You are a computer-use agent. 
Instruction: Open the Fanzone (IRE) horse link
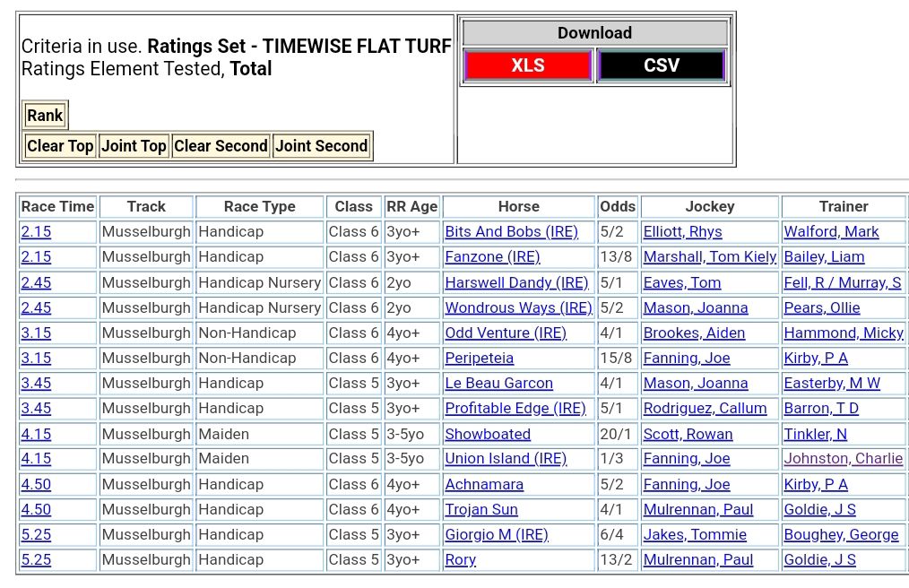pos(492,257)
